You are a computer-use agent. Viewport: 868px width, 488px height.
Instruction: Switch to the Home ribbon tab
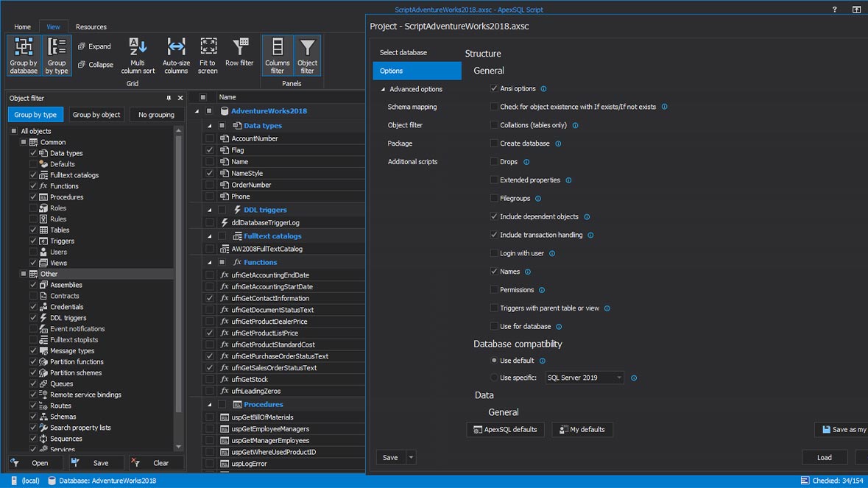22,26
